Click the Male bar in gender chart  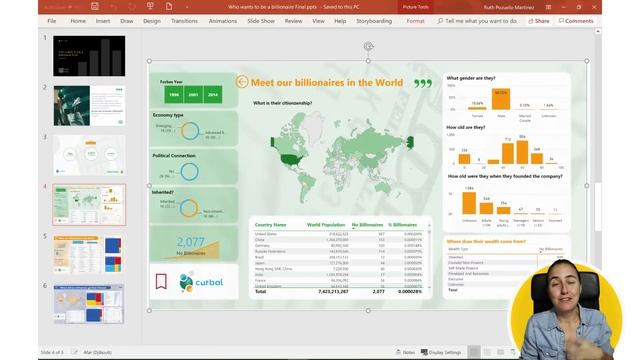pyautogui.click(x=501, y=99)
